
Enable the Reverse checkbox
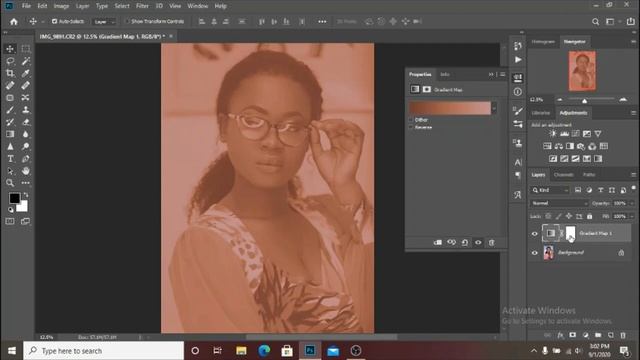pos(411,127)
